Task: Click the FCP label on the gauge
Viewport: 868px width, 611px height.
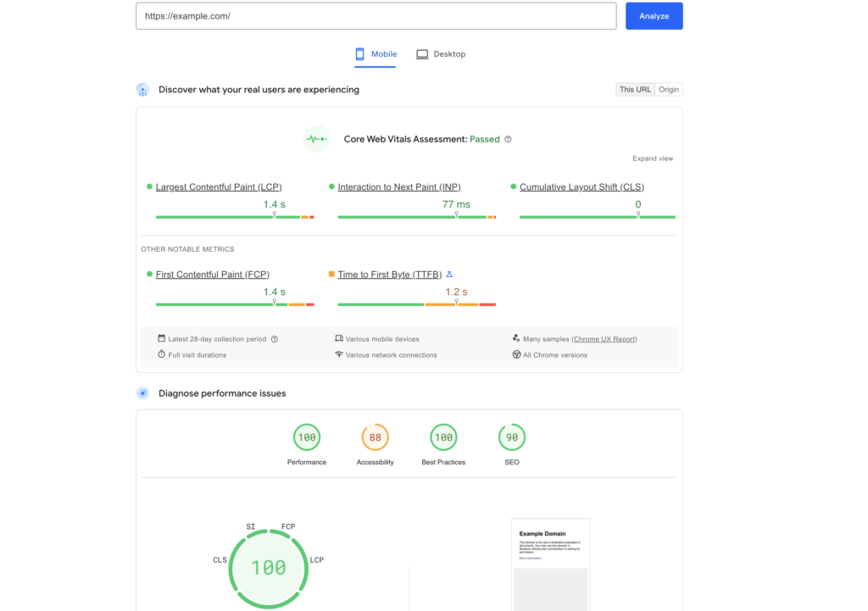Action: pos(288,526)
